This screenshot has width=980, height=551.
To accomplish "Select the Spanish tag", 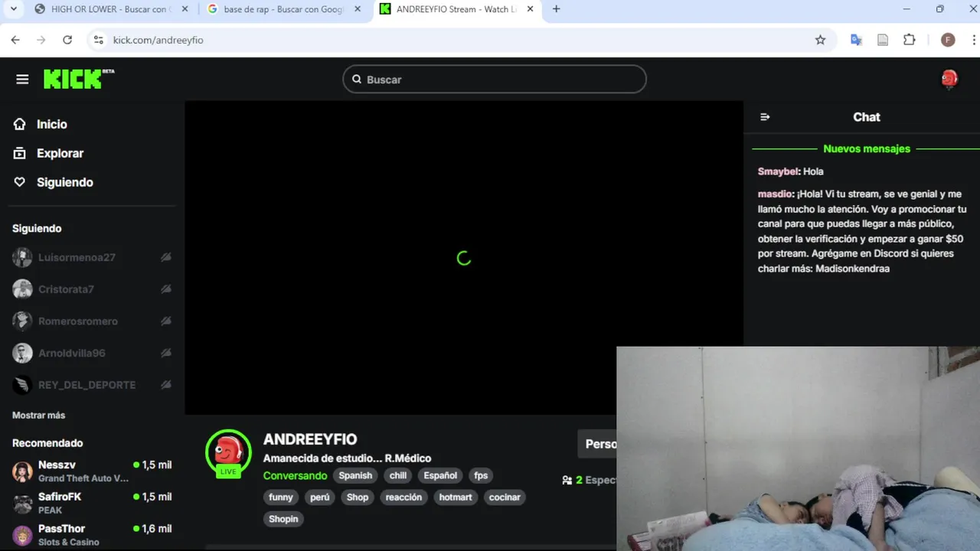I will [355, 475].
